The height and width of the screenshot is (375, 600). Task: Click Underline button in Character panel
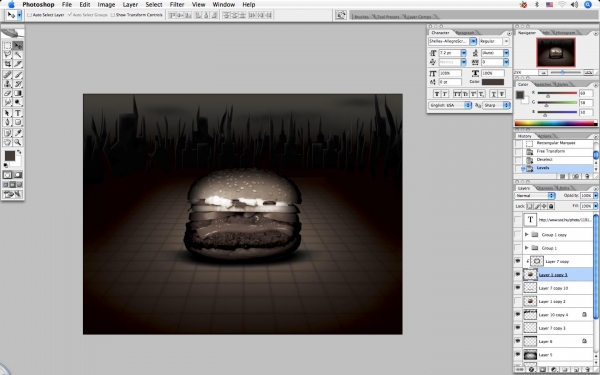494,94
